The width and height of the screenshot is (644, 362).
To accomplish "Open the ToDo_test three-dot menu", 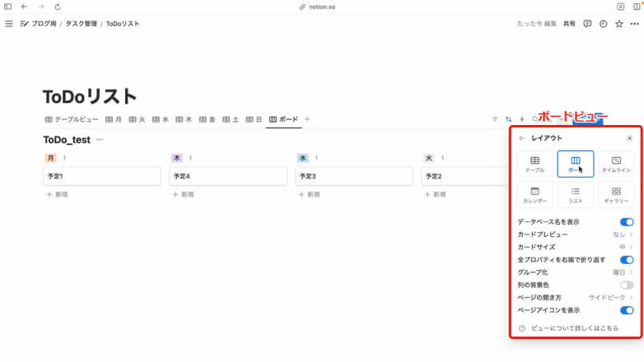I will (100, 140).
